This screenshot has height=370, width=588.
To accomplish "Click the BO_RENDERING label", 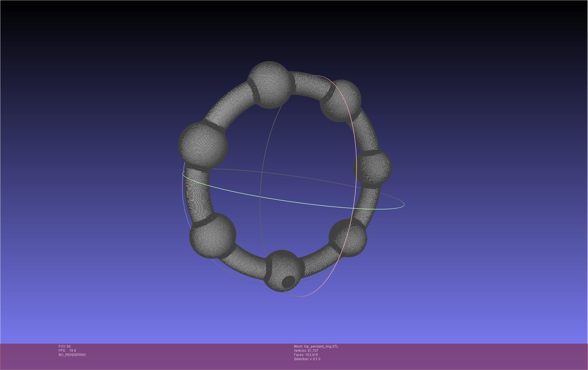I will pyautogui.click(x=72, y=355).
